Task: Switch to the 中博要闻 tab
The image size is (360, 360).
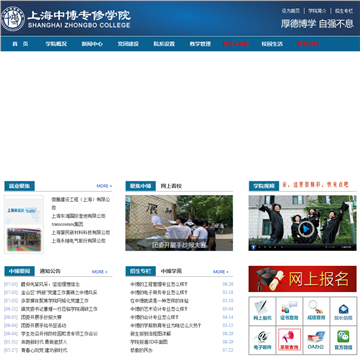Action: (x=19, y=271)
